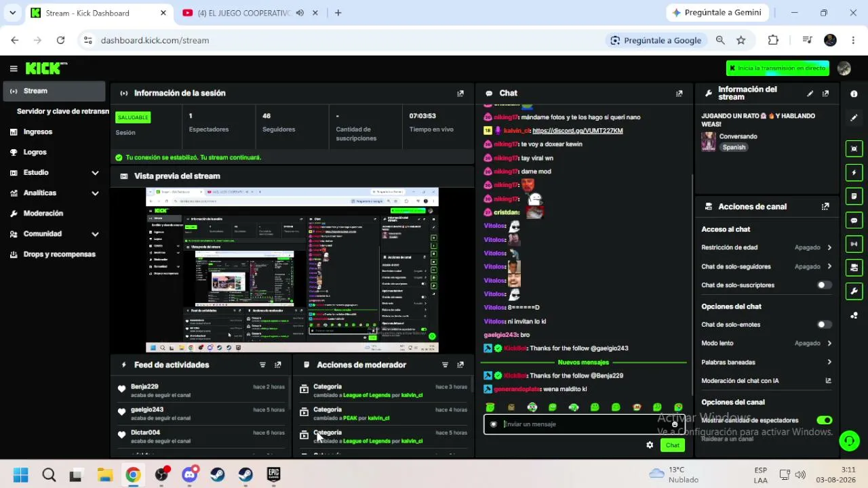Open the green support headset button
The image size is (868, 488).
(849, 441)
